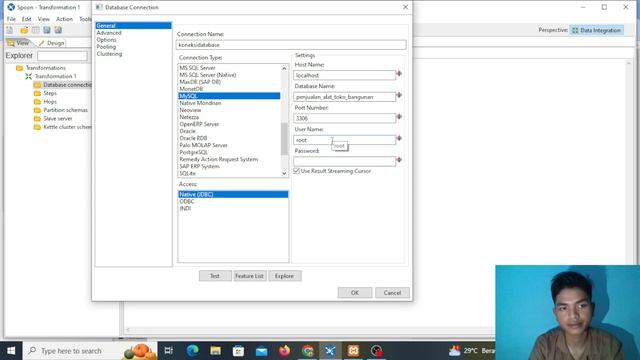Select Steps folder in tree
Viewport: 640px width, 360px height.
tap(50, 93)
